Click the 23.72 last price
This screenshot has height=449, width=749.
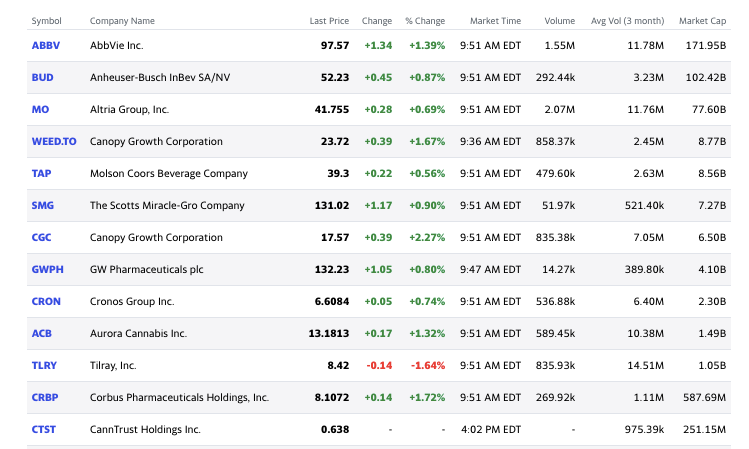[335, 141]
